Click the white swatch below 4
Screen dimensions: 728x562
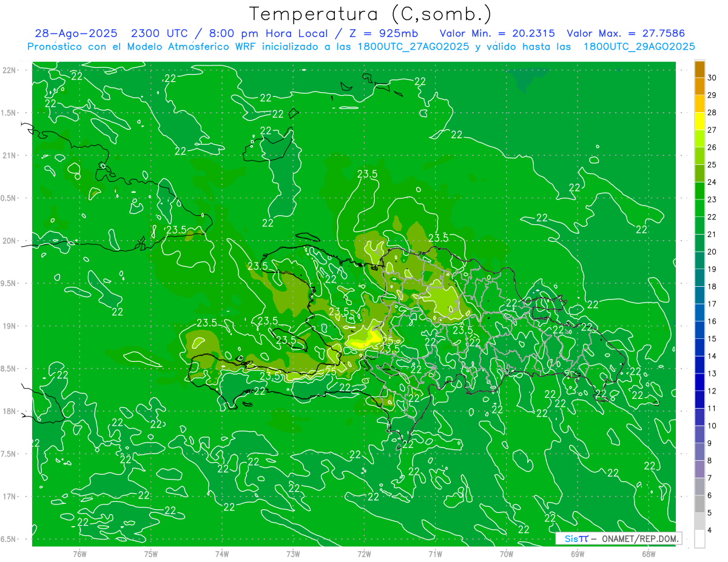coord(699,538)
